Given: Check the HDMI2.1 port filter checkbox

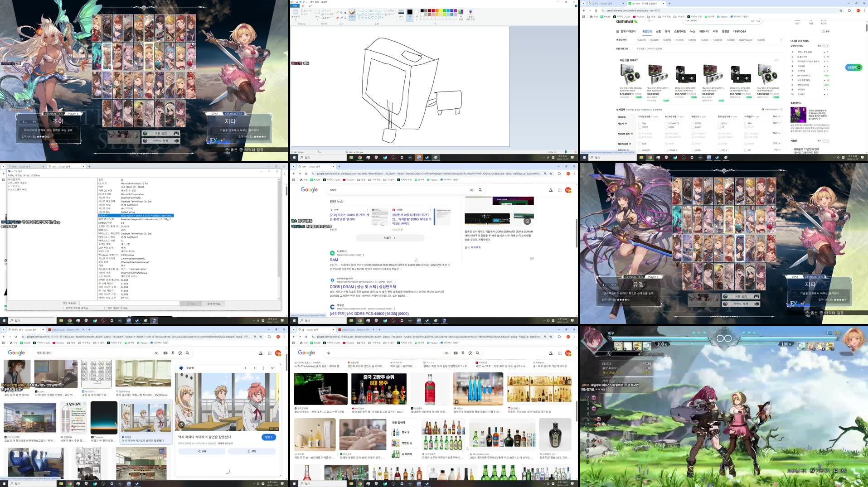Looking at the screenshot, I should click(640, 150).
